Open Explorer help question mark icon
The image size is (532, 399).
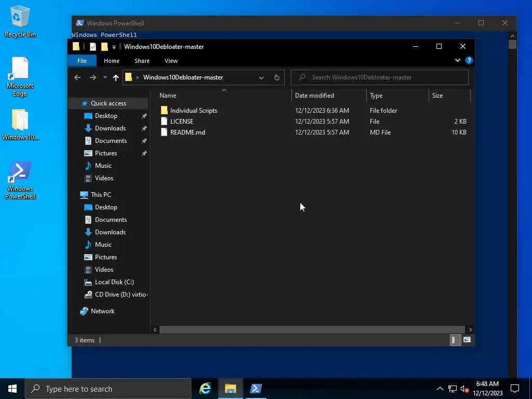coord(469,60)
